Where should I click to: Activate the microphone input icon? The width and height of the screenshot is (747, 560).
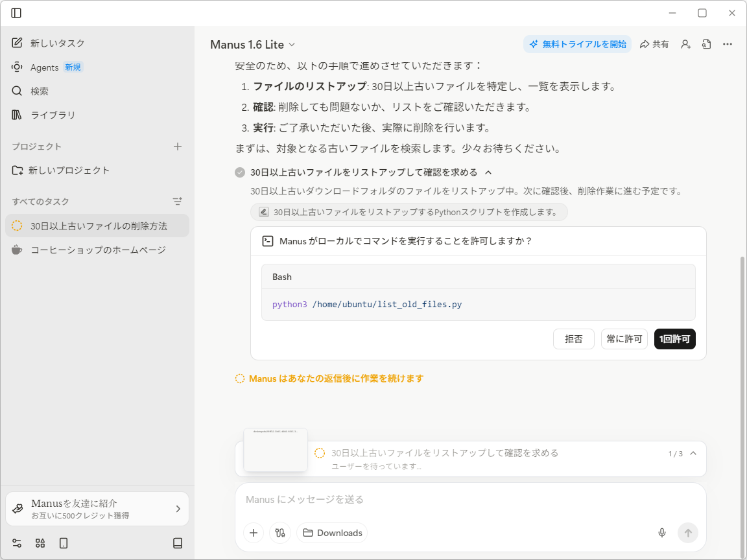[x=662, y=533]
